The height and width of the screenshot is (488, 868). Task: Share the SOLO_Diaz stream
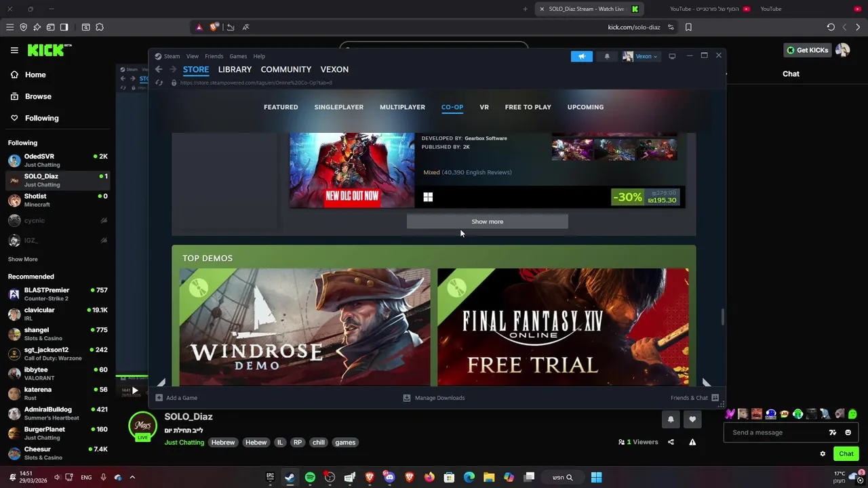(671, 442)
